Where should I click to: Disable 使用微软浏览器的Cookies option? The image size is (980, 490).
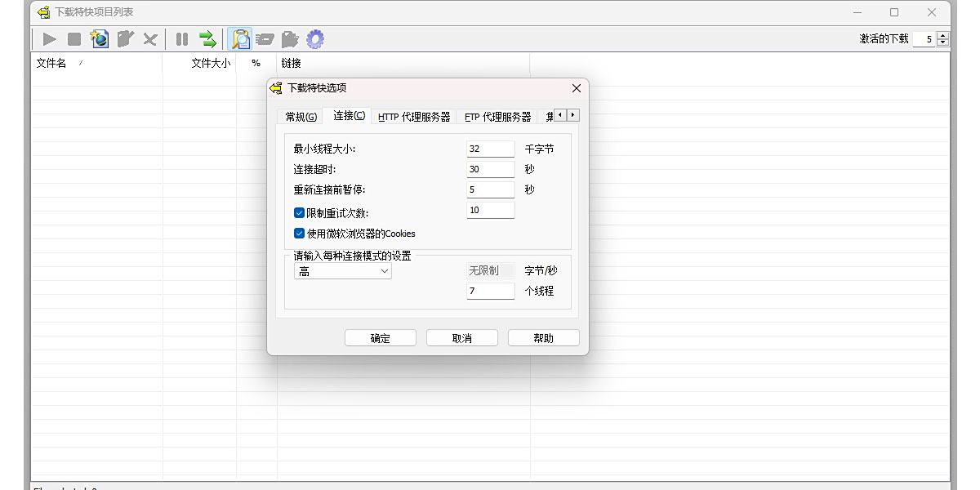pyautogui.click(x=299, y=233)
